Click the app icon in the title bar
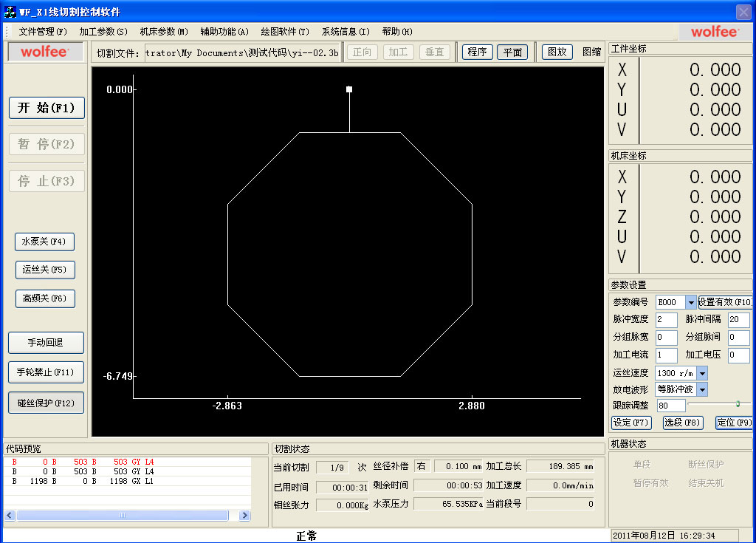 point(10,12)
